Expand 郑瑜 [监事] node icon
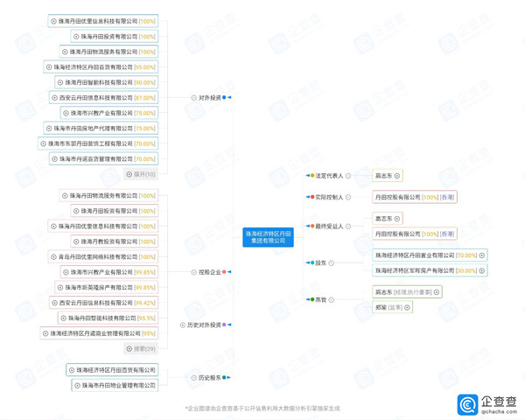Screen dimensions: 525x420 click(x=407, y=307)
